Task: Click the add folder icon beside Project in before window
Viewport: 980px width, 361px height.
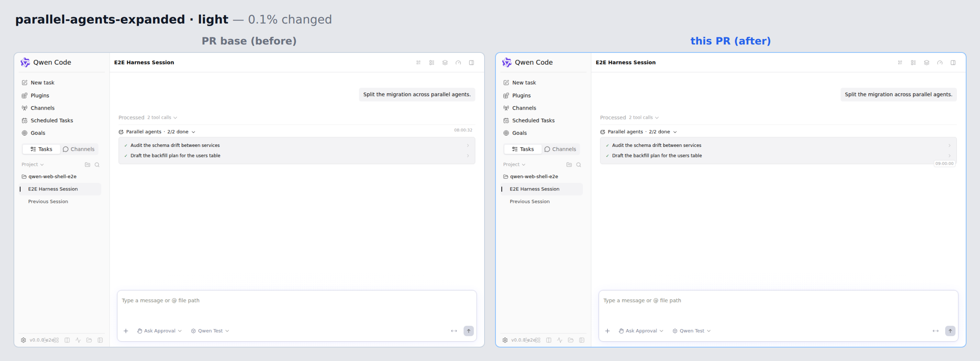Action: click(x=87, y=165)
